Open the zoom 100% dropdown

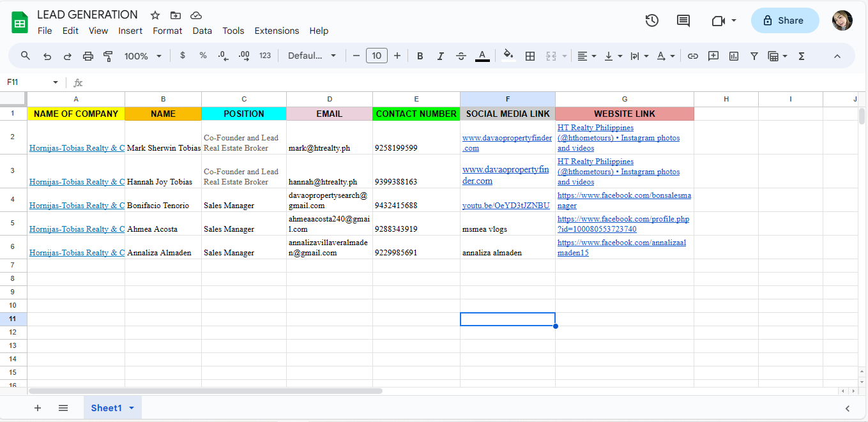click(143, 56)
